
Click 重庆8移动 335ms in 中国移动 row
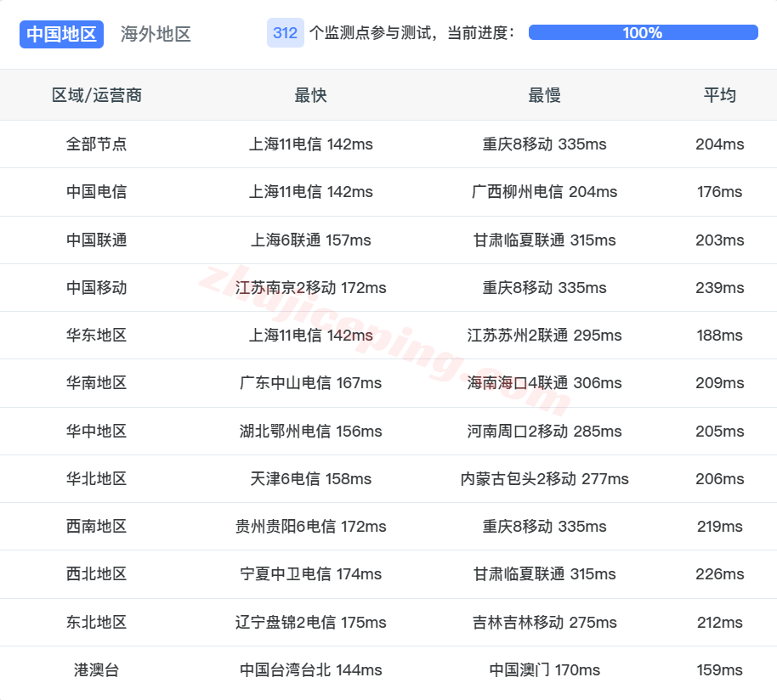(x=544, y=288)
